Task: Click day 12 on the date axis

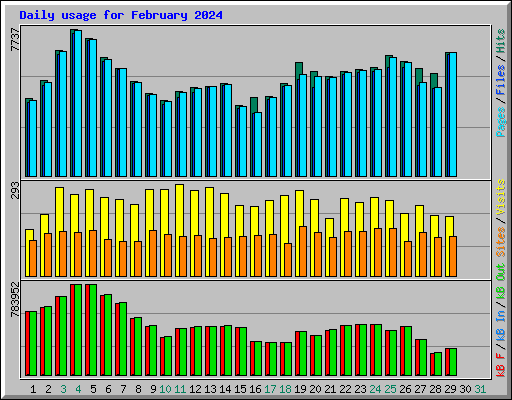Action: tap(195, 389)
